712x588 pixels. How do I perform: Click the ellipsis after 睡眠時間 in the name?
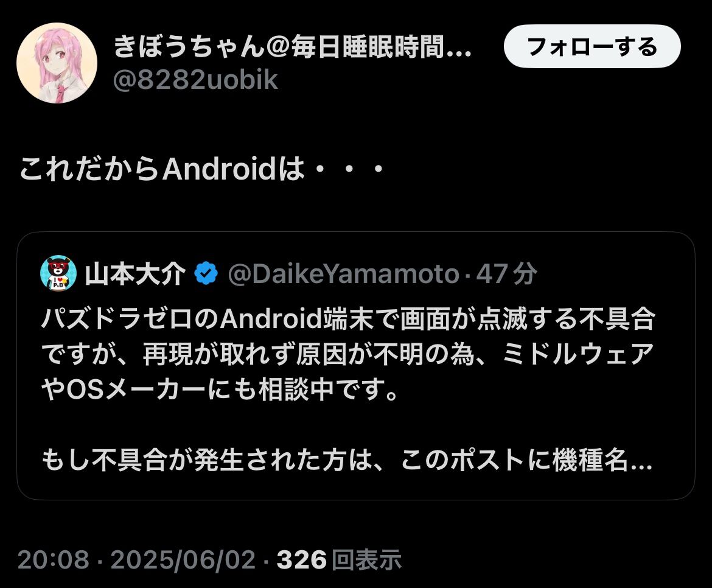pyautogui.click(x=459, y=47)
